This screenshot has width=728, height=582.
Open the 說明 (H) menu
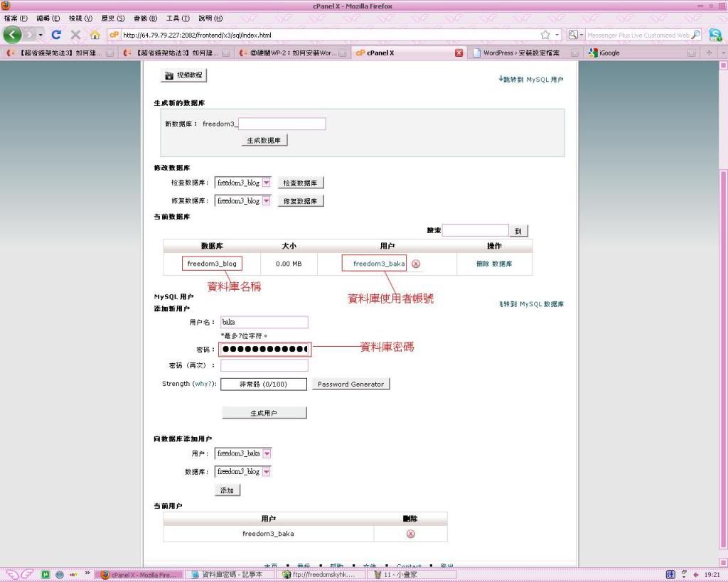pos(210,18)
